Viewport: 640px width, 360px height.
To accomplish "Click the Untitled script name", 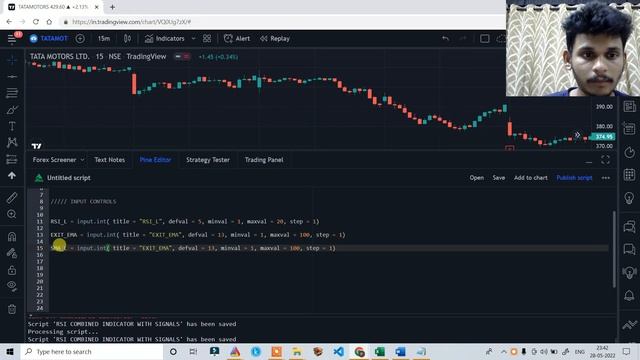I will pos(69,178).
